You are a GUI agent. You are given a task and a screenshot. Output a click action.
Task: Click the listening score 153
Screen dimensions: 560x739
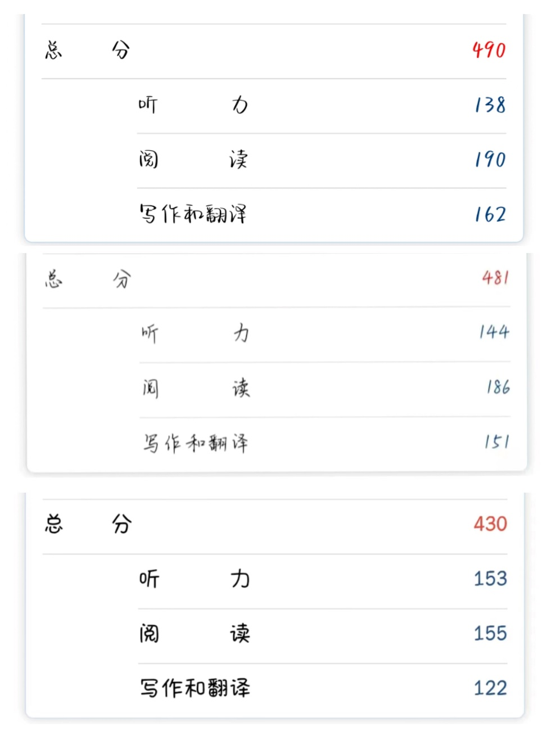(490, 579)
